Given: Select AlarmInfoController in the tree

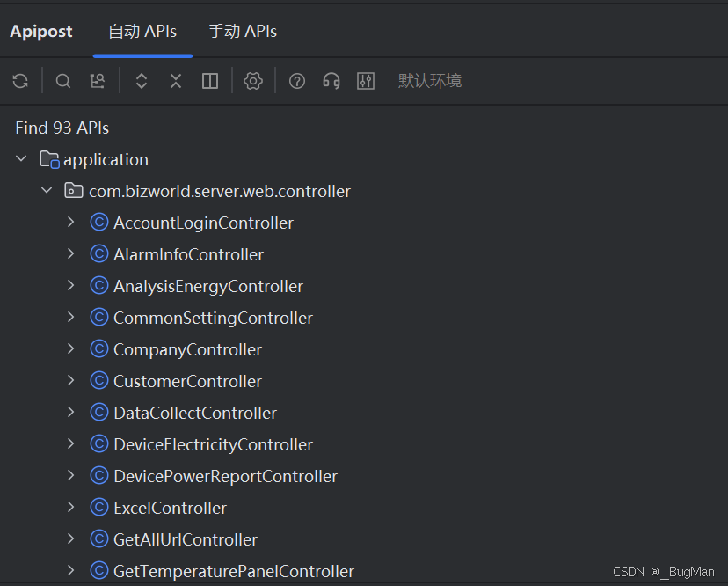Looking at the screenshot, I should click(x=188, y=254).
